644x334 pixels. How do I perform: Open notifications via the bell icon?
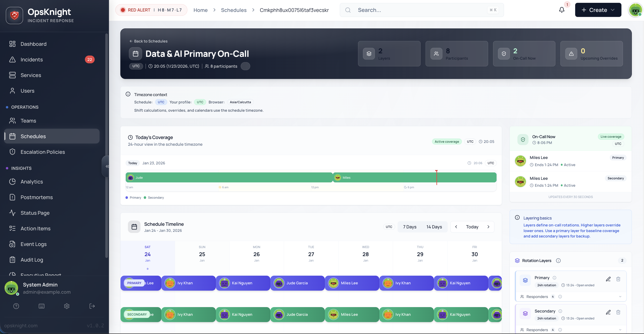coord(562,10)
